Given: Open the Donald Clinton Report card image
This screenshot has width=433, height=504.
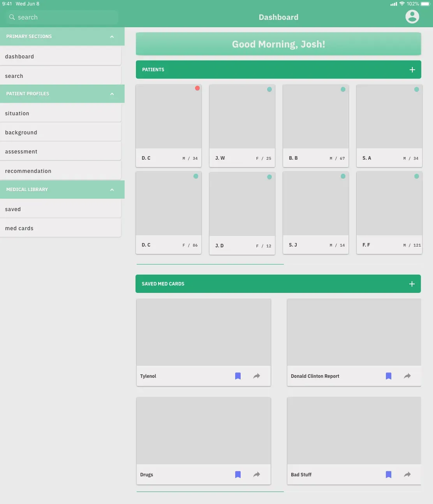Looking at the screenshot, I should pyautogui.click(x=354, y=332).
